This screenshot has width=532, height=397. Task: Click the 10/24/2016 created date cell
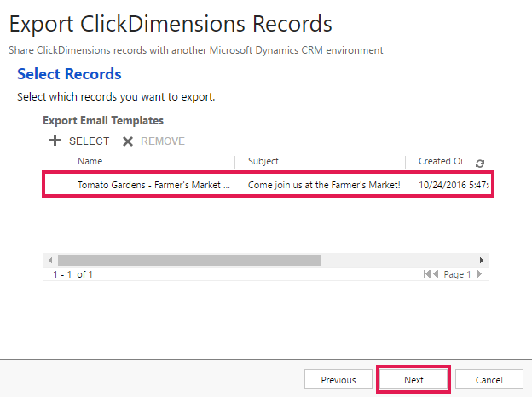[454, 185]
